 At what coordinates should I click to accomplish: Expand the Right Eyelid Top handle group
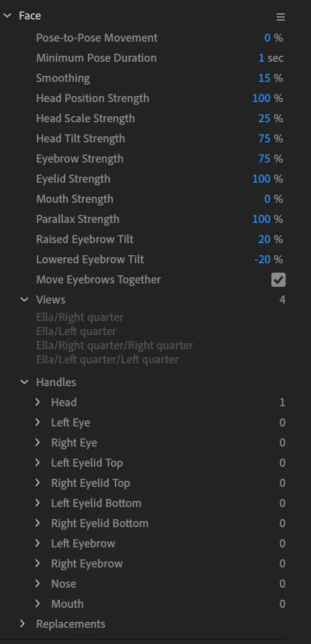(38, 483)
